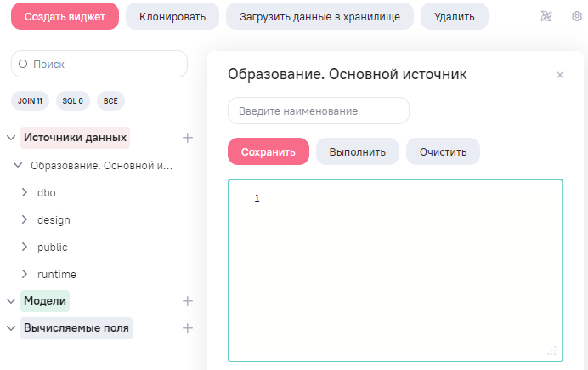Click the Сохранить button

269,152
